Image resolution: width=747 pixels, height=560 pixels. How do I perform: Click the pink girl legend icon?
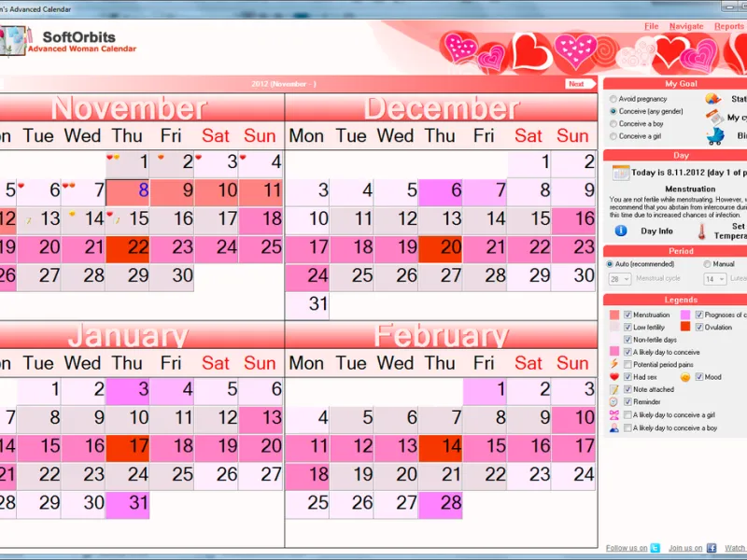(614, 414)
